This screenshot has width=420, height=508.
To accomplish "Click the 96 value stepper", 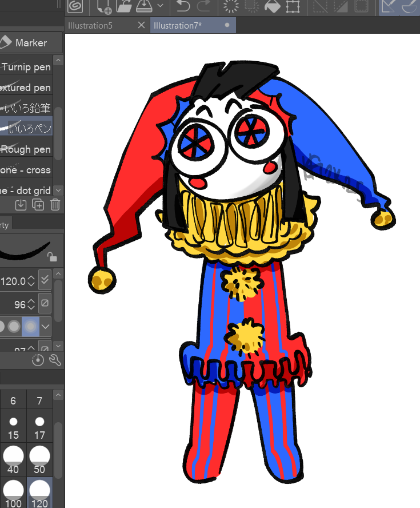I will [31, 304].
